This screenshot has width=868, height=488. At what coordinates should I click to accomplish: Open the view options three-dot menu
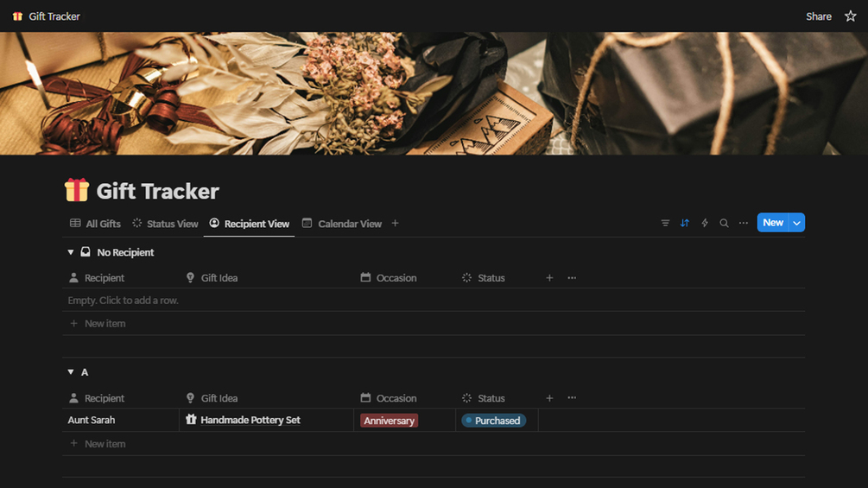[744, 223]
